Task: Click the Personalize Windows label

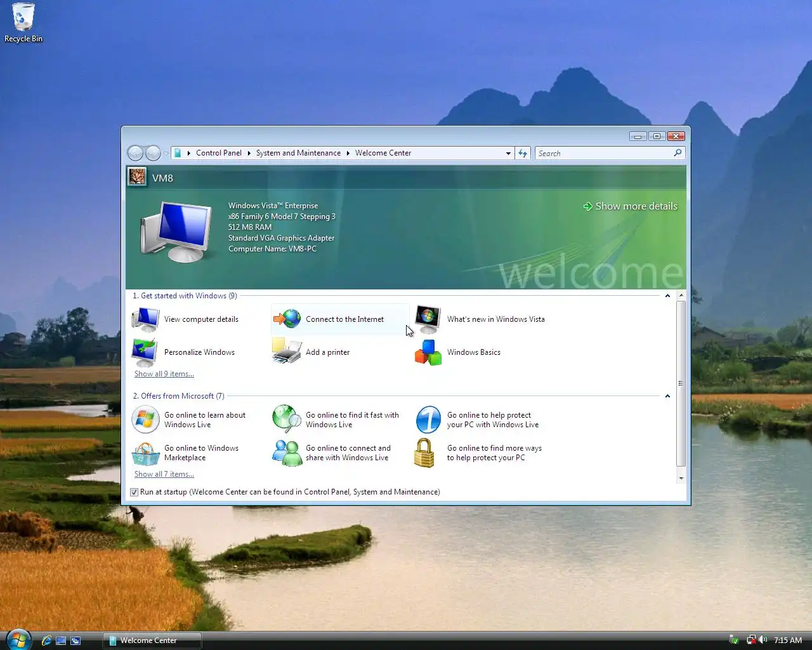Action: (199, 352)
